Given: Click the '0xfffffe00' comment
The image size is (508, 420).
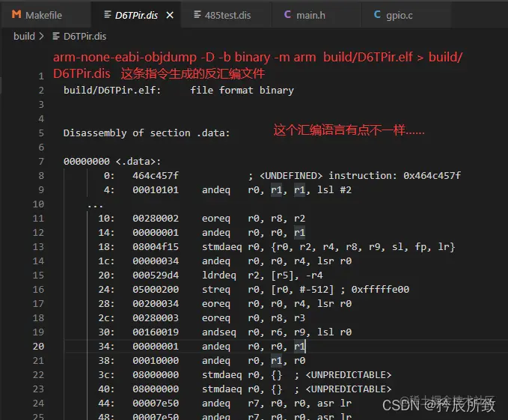Looking at the screenshot, I should [x=380, y=290].
